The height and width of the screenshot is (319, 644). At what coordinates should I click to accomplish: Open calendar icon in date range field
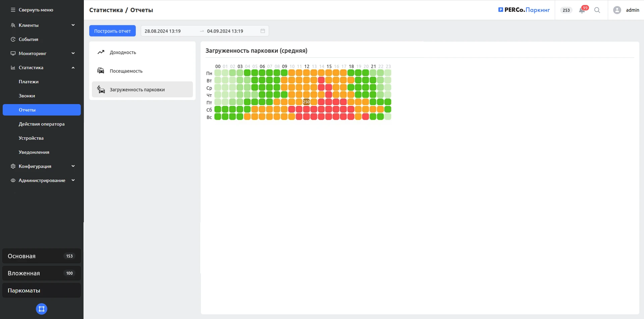pos(263,31)
